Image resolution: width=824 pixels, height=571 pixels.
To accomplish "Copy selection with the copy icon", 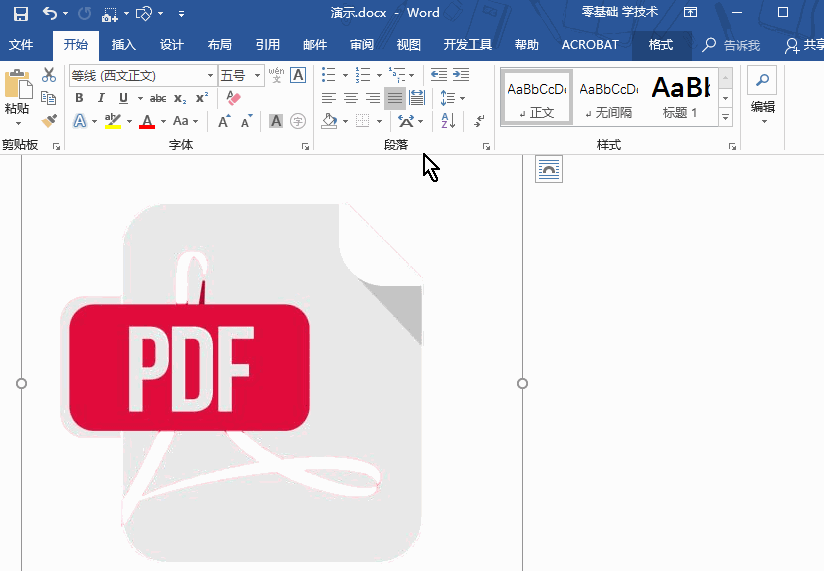I will click(x=49, y=98).
